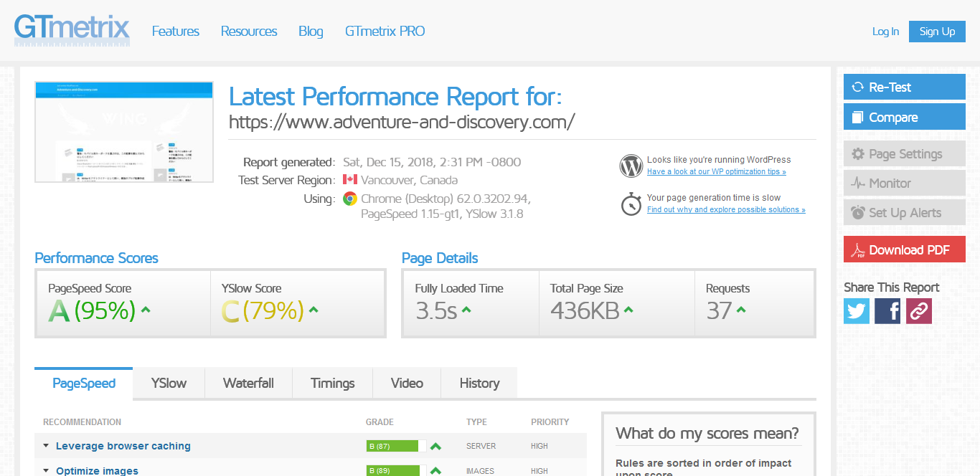Viewport: 980px width, 476px height.
Task: Click the RECOMMENDATION column header
Action: 82,422
